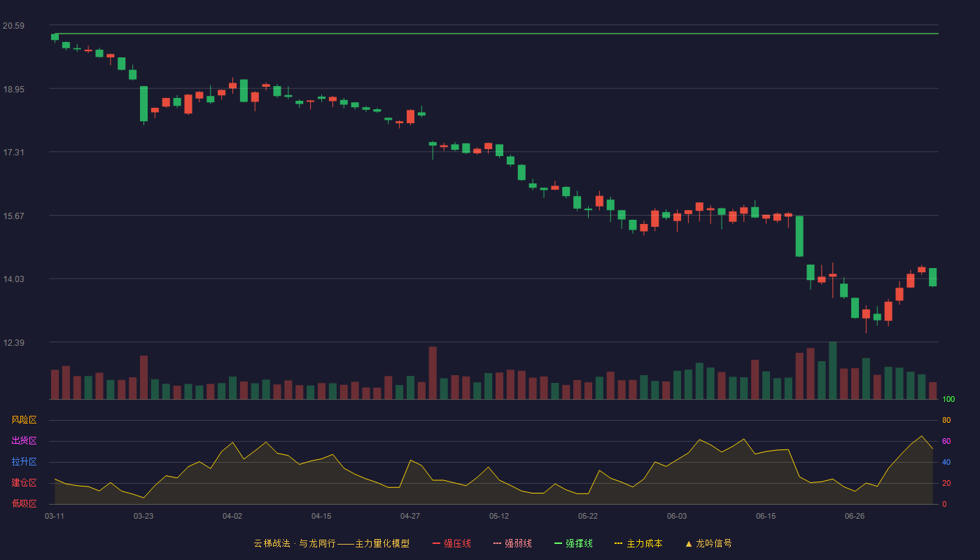The image size is (980, 560).
Task: Click the 04-15 date axis label
Action: click(x=321, y=516)
